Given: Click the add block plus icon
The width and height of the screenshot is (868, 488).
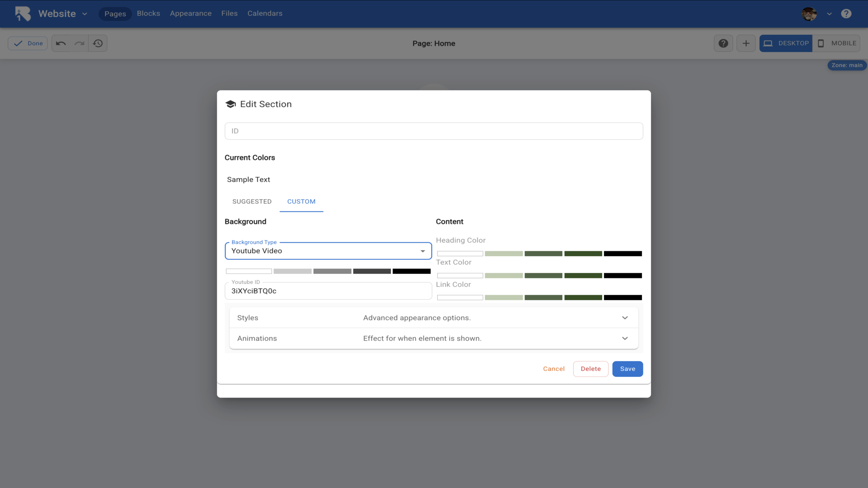Looking at the screenshot, I should (746, 43).
